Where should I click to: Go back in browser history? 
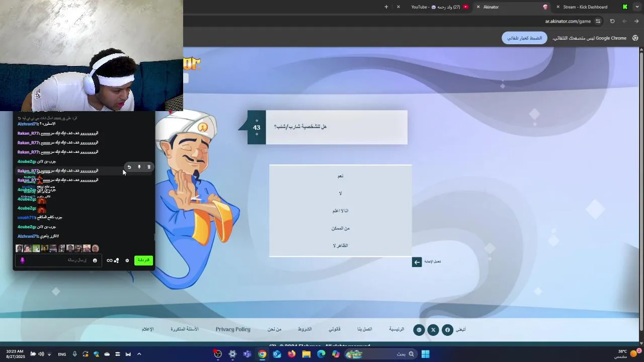pos(636,21)
